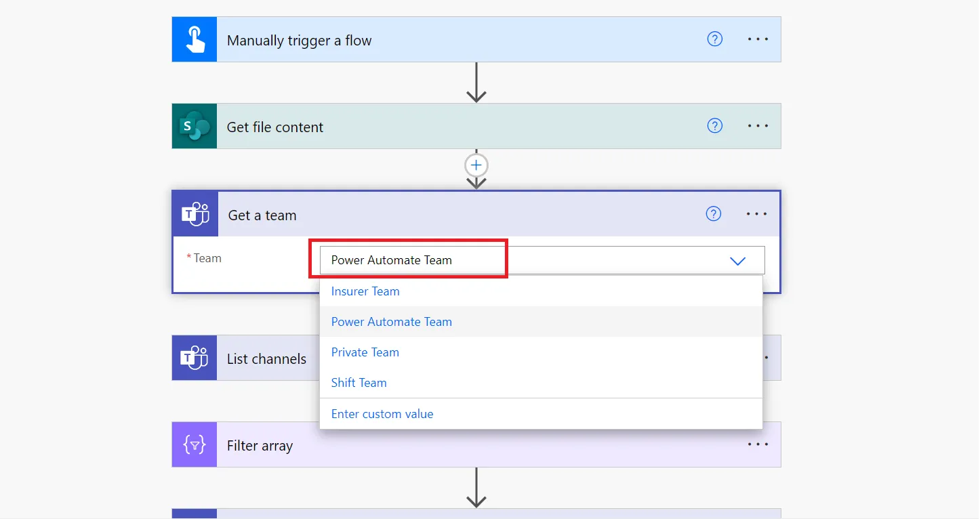Collapse the Get a team step header

pyautogui.click(x=262, y=215)
